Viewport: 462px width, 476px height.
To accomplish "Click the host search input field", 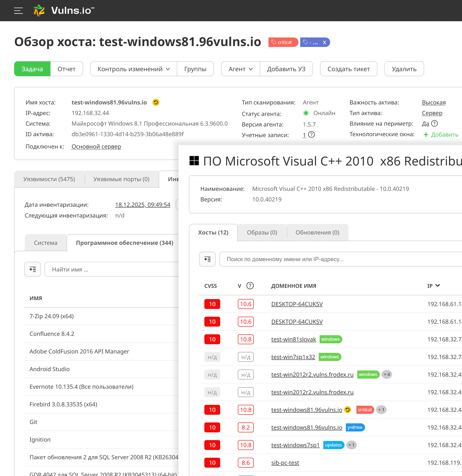I will 340,259.
